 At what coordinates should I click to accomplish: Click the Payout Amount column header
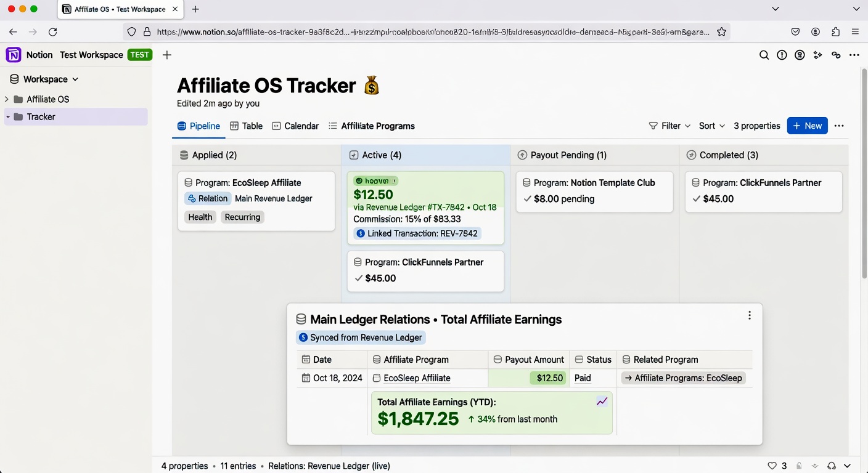[x=529, y=360]
